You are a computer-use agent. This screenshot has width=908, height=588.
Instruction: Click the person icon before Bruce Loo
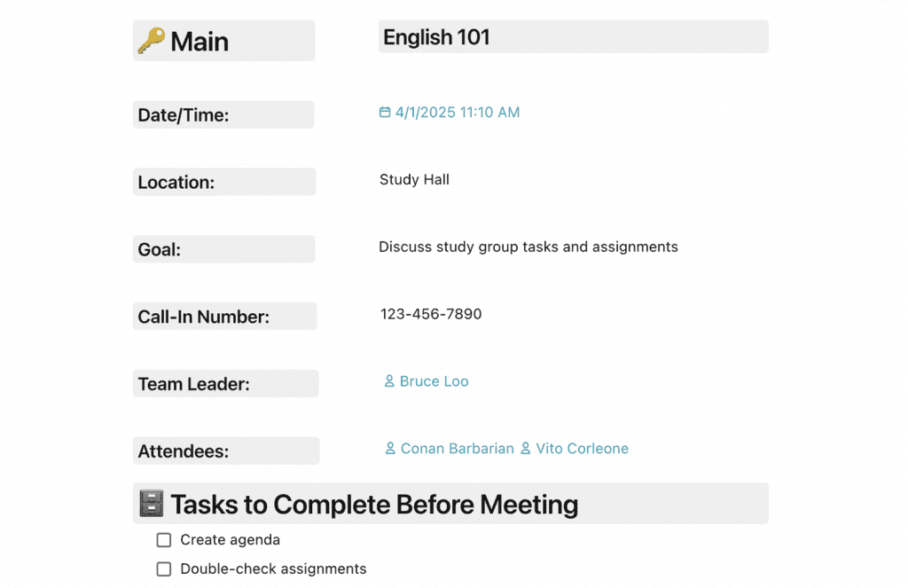(x=389, y=381)
